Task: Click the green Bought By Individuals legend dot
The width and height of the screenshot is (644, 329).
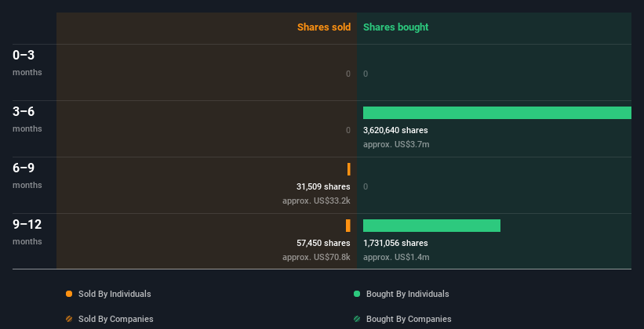Action: pyautogui.click(x=357, y=294)
